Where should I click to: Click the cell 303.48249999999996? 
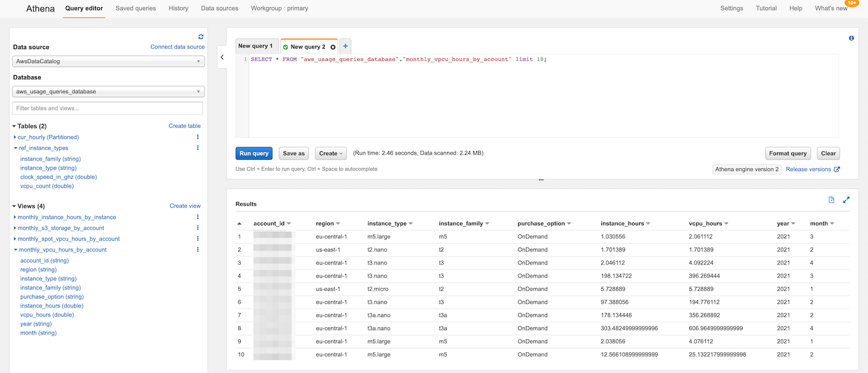coord(629,328)
